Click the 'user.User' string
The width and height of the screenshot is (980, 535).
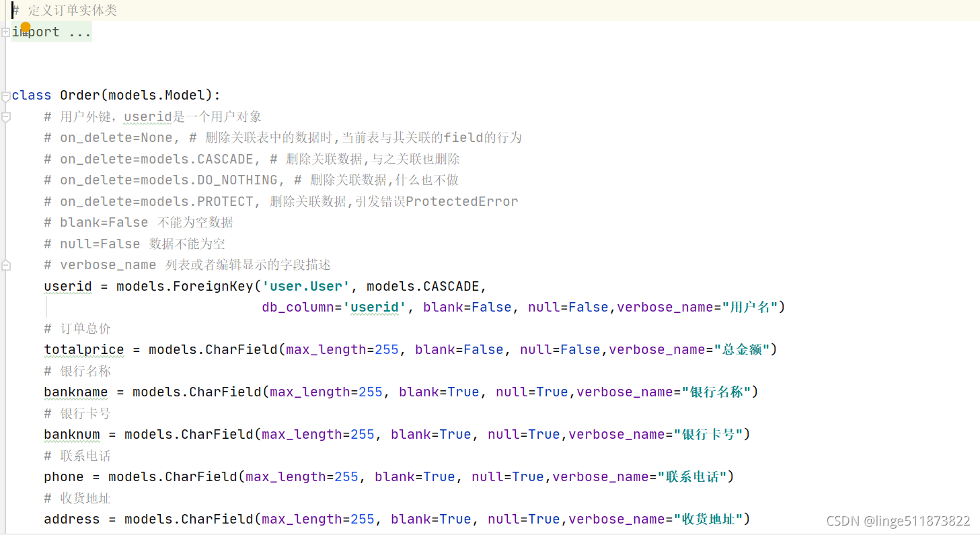point(306,286)
